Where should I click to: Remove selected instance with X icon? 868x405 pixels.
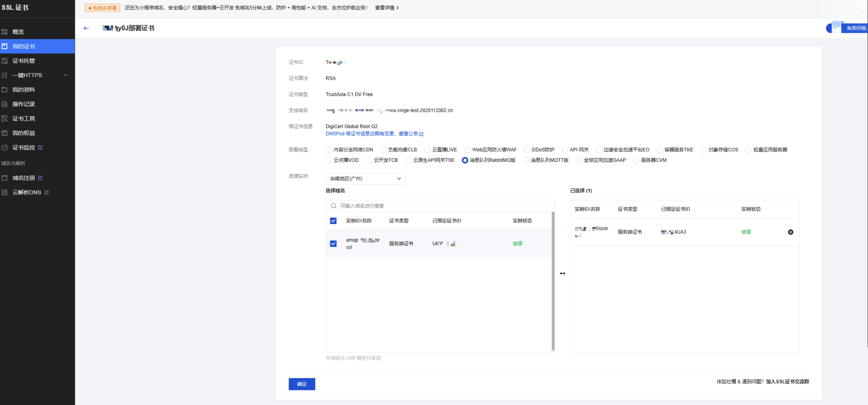[790, 232]
